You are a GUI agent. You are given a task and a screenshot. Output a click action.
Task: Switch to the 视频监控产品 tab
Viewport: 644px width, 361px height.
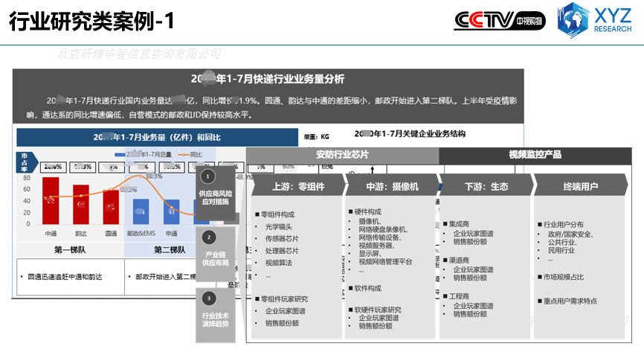(535, 155)
